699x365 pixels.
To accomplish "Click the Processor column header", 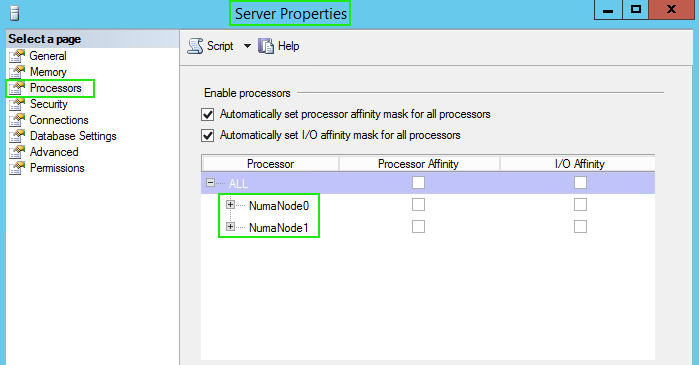I will coord(270,164).
